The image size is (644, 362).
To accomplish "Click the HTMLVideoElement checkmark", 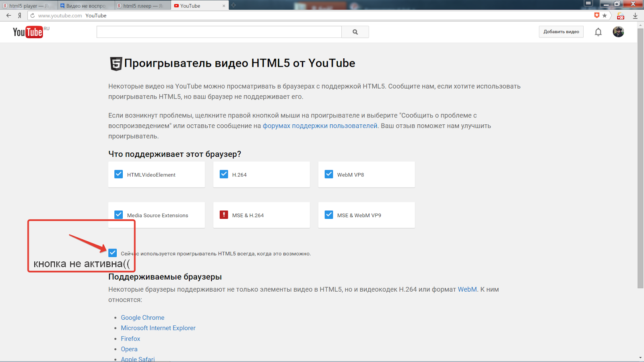I will click(119, 174).
